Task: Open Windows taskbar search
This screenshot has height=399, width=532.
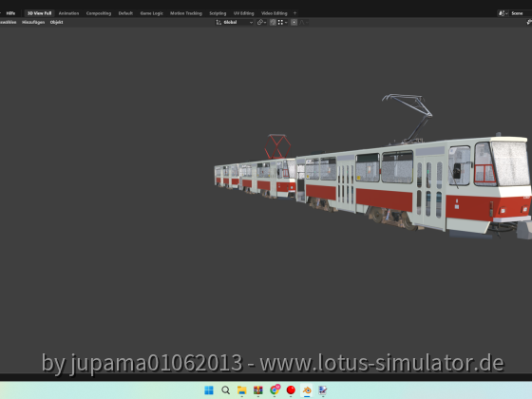Action: coord(226,390)
